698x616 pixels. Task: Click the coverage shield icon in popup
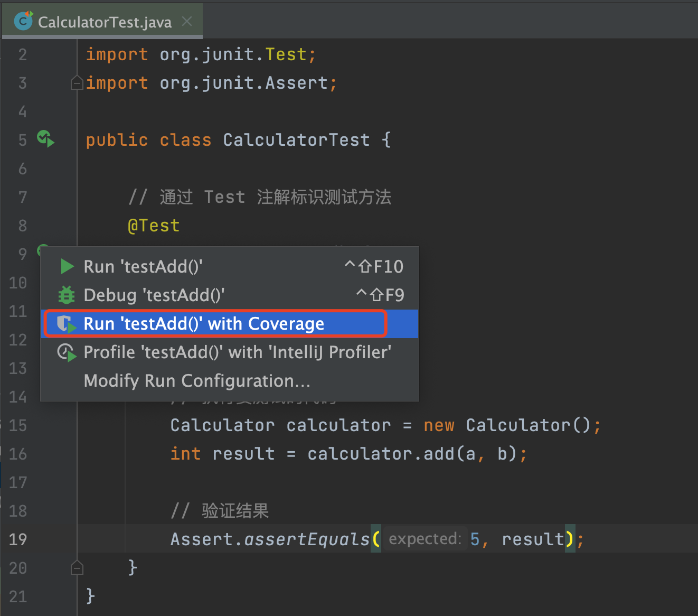67,324
